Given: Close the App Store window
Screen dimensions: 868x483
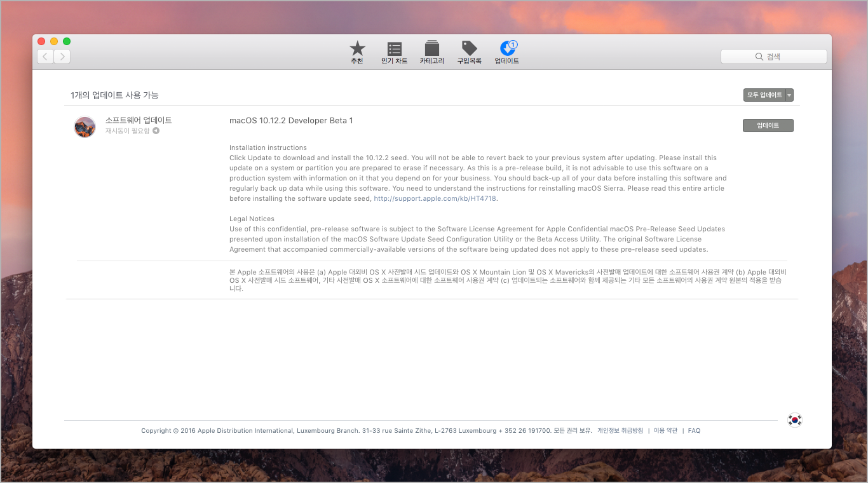Looking at the screenshot, I should [x=41, y=41].
